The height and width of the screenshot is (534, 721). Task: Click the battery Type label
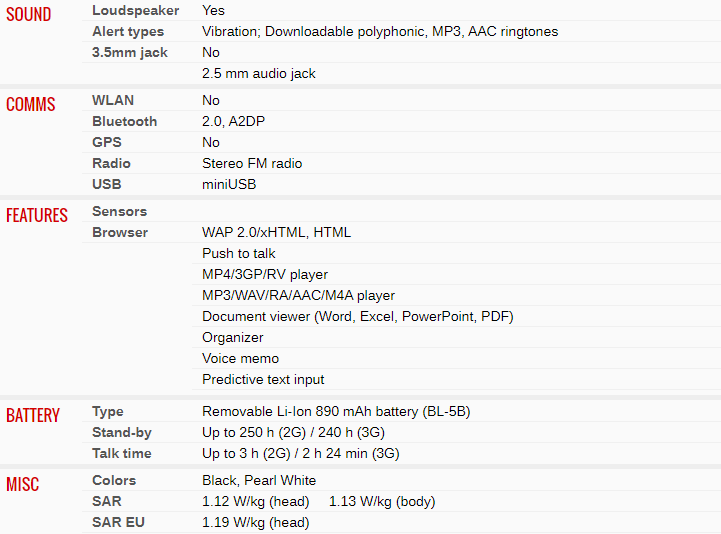click(x=108, y=412)
